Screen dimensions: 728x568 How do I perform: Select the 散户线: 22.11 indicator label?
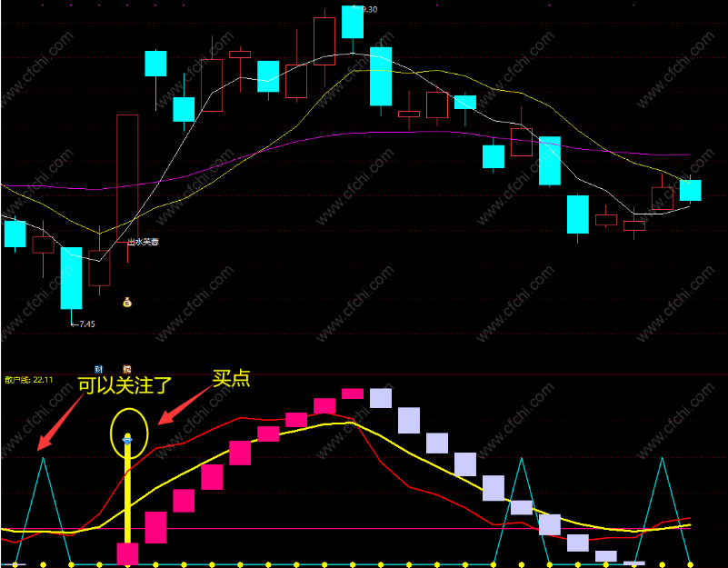[29, 380]
